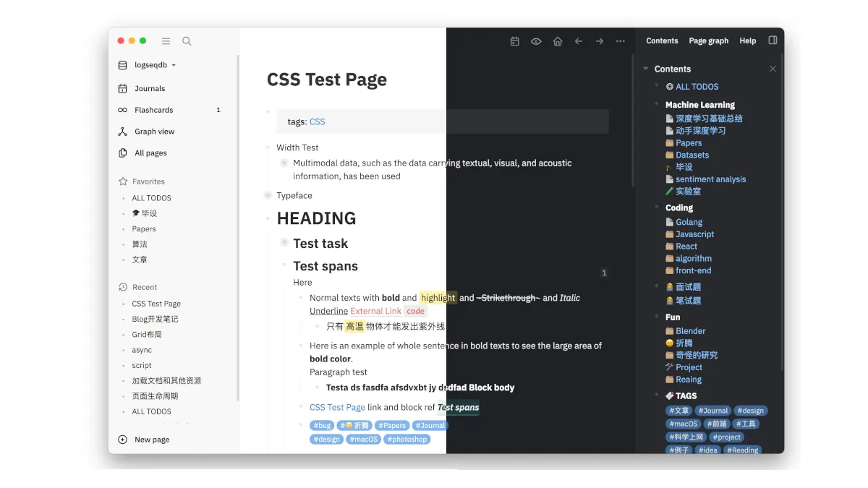Image resolution: width=868 pixels, height=488 pixels.
Task: Click the #Papers tag in the page
Action: point(392,426)
